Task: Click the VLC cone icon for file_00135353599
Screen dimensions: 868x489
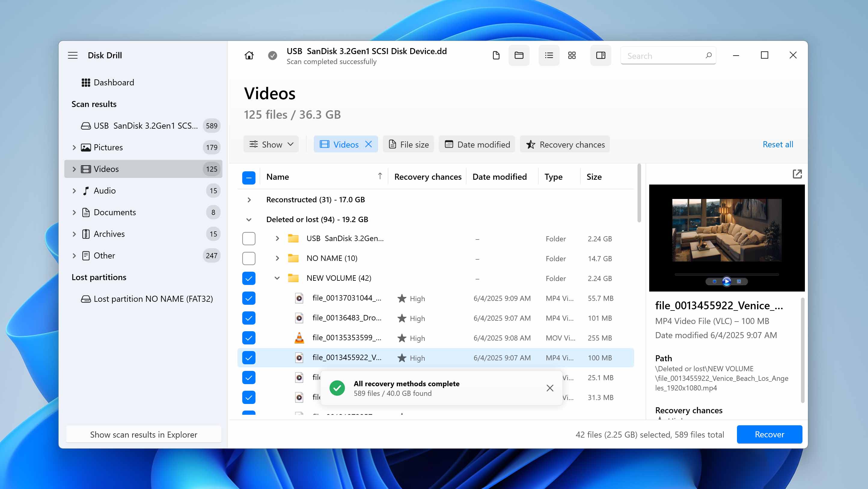Action: tap(299, 338)
